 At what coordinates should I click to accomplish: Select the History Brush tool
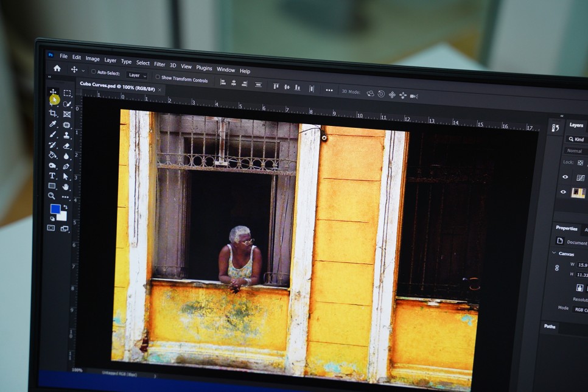[x=52, y=145]
